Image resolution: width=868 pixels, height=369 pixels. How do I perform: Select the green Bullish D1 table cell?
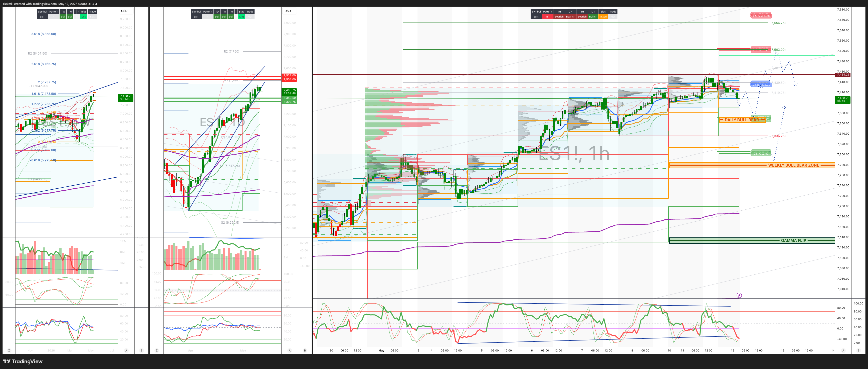click(593, 17)
